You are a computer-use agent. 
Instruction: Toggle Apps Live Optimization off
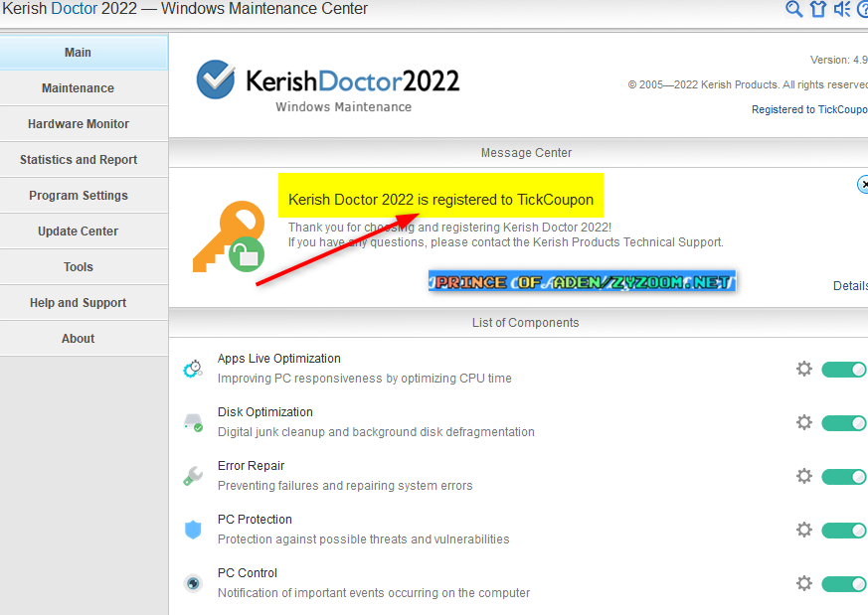(844, 370)
